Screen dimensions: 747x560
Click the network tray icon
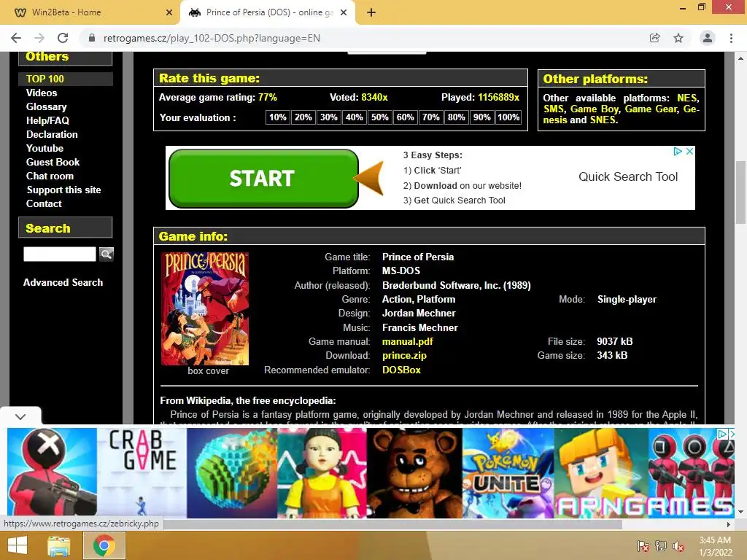(661, 546)
